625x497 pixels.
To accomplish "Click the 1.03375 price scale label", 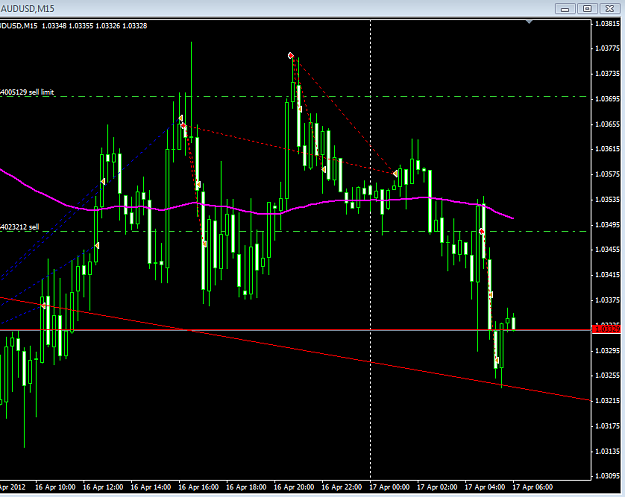I will 607,300.
